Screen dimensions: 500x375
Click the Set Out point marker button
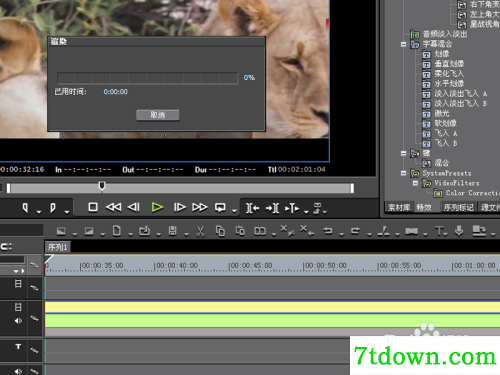pos(52,208)
